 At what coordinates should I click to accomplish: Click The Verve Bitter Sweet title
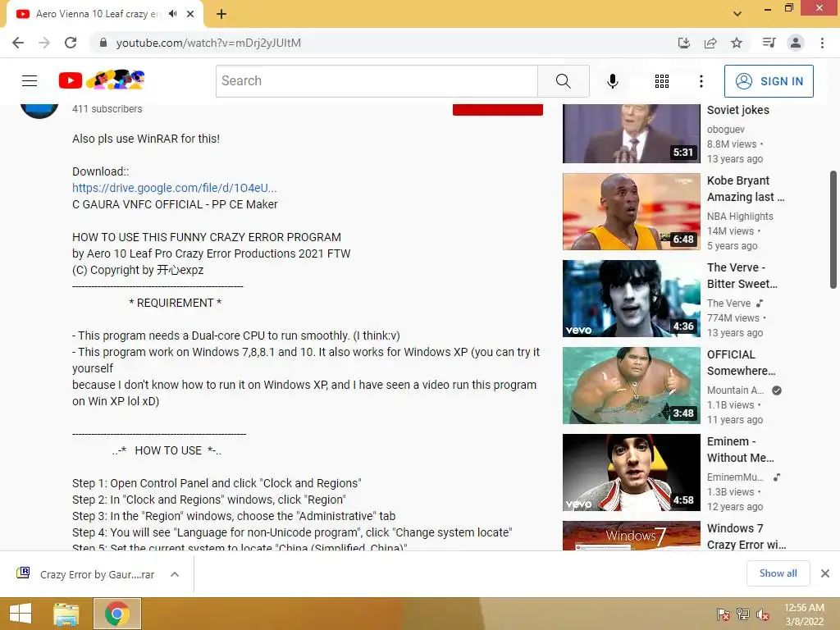pos(742,276)
